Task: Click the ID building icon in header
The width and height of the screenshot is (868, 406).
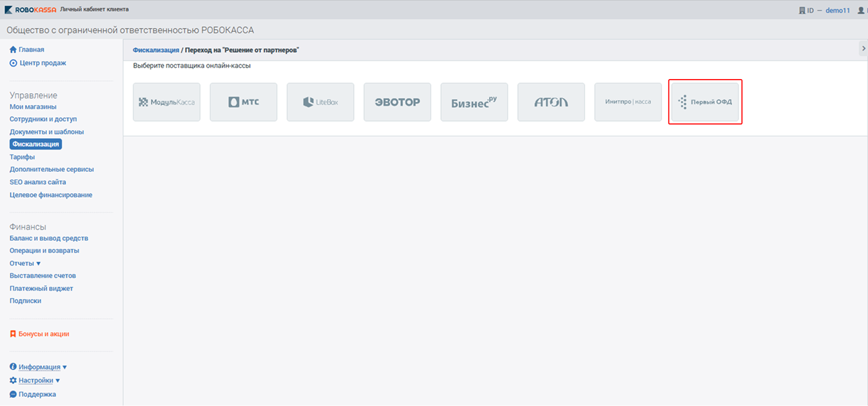Action: (802, 10)
